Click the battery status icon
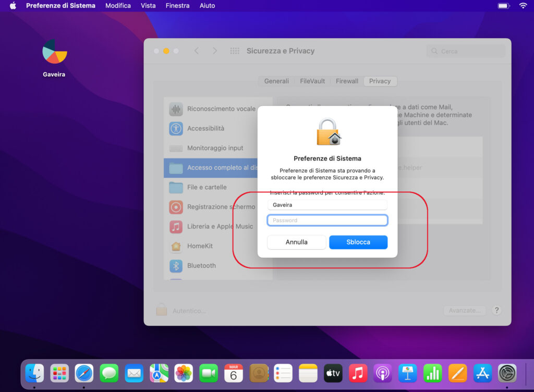Viewport: 534px width, 392px height. [x=503, y=5]
